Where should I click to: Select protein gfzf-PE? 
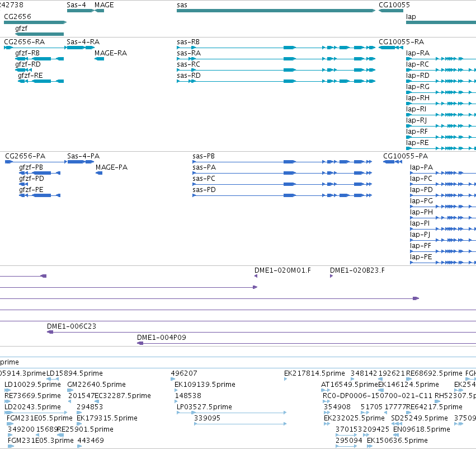pos(40,195)
